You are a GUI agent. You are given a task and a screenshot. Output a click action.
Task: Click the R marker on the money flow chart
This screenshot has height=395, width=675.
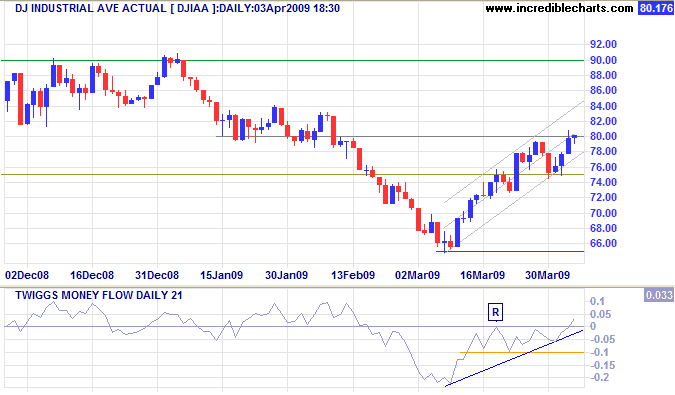(495, 312)
